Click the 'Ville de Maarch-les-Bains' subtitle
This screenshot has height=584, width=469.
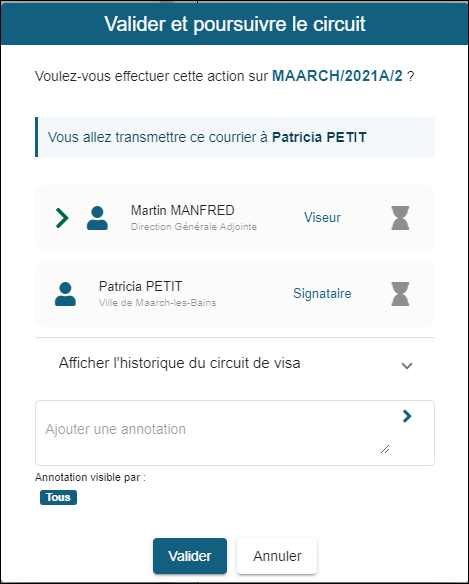coord(157,302)
